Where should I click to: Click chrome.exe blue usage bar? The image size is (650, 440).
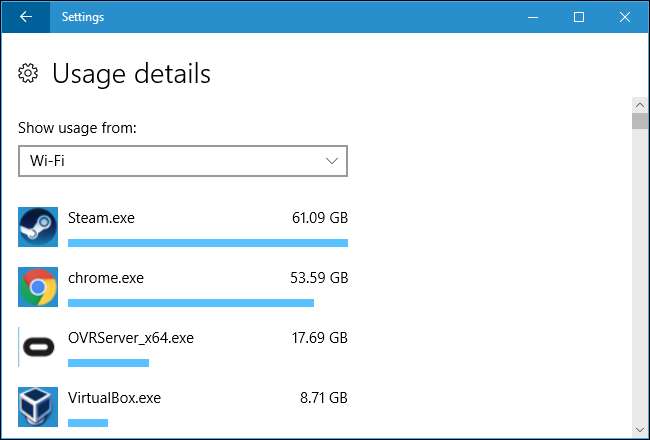190,303
